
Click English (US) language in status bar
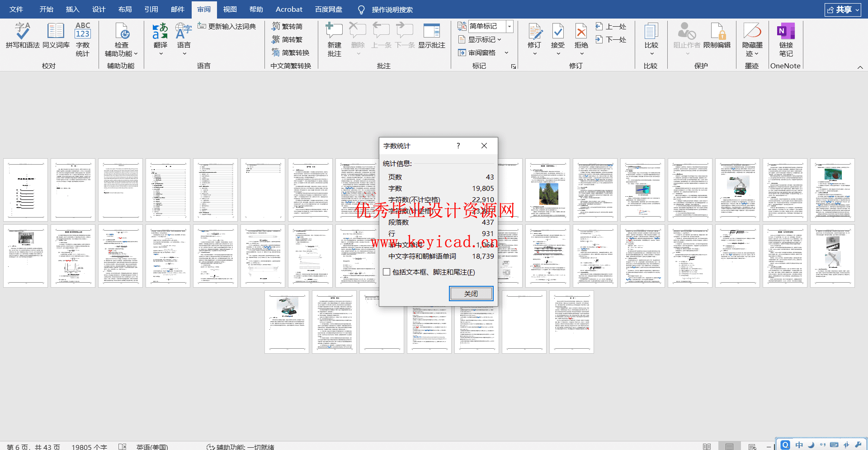click(152, 446)
